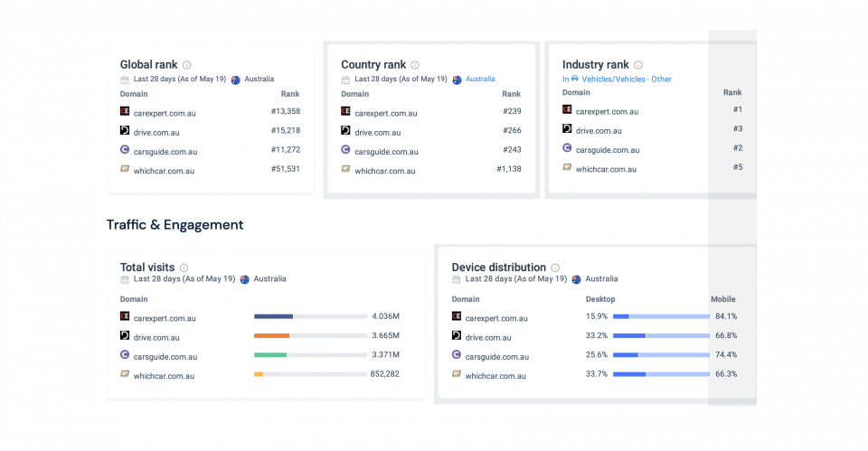This screenshot has height=451, width=868.
Task: Open the Australia link in Country rank
Action: click(480, 80)
